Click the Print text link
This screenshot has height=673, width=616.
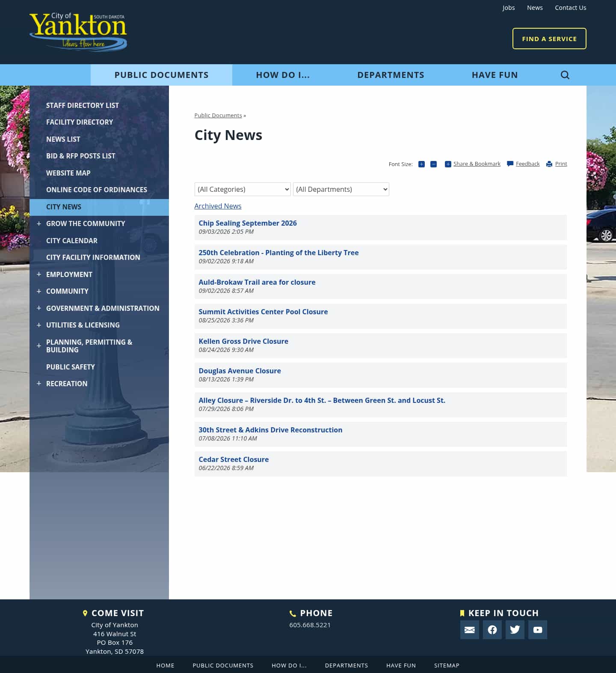(561, 164)
